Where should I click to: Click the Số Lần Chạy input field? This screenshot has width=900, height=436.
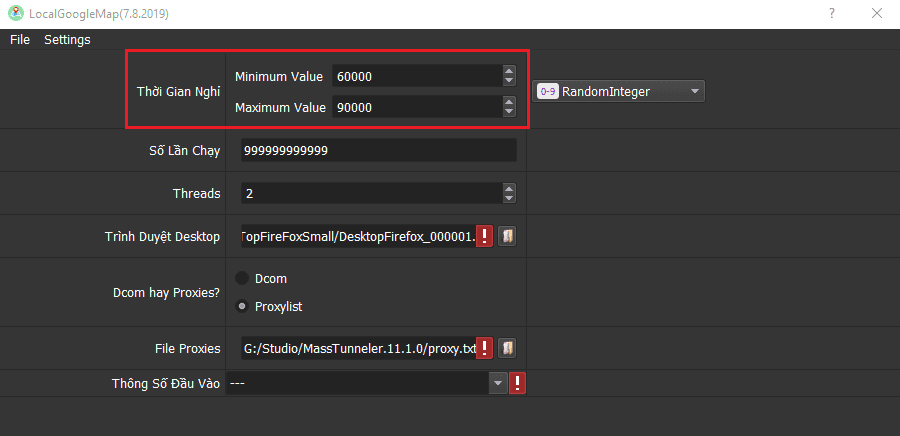[379, 150]
